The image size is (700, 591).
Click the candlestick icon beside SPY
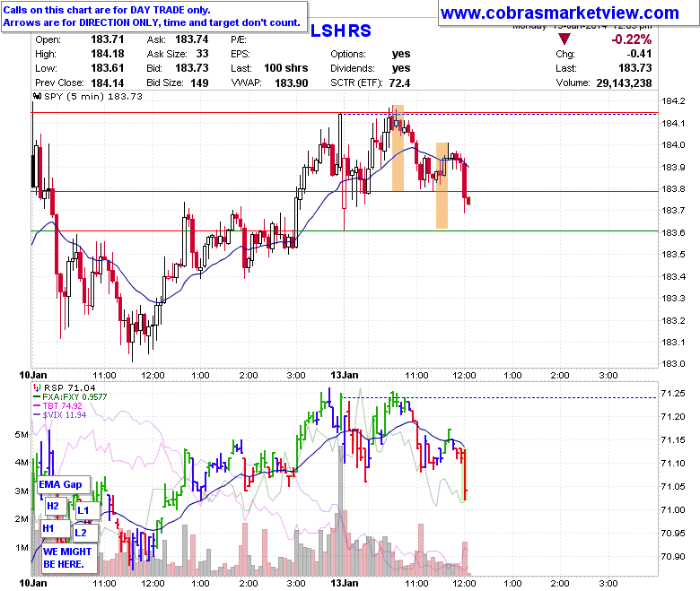(38, 96)
